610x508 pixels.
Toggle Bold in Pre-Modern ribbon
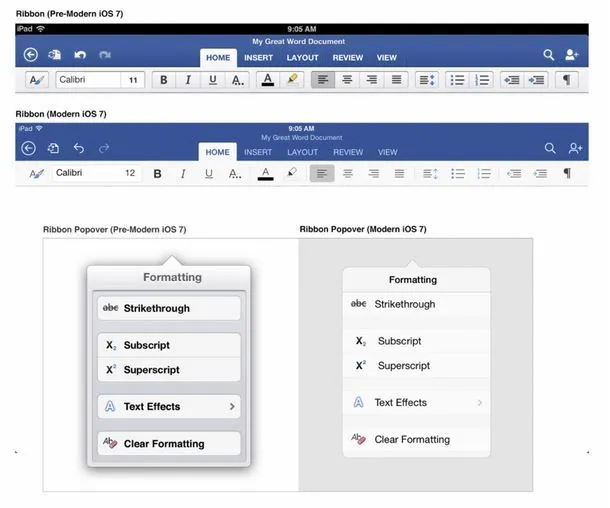pos(164,80)
